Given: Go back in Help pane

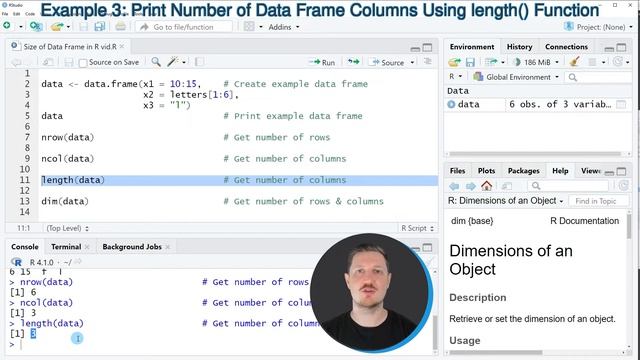Looking at the screenshot, I should pos(454,186).
